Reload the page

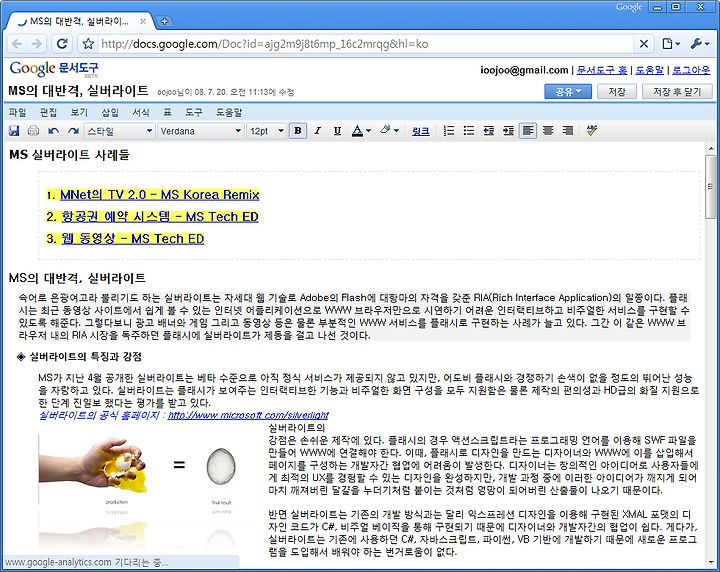pos(62,44)
